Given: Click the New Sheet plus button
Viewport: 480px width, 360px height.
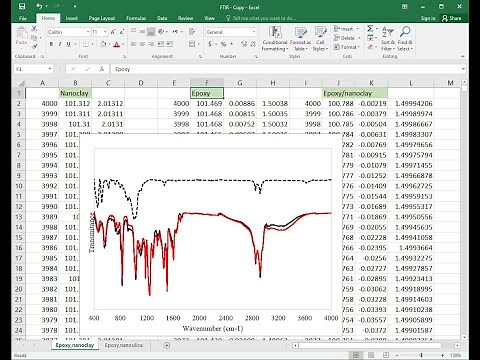Looking at the screenshot, I should coord(167,345).
